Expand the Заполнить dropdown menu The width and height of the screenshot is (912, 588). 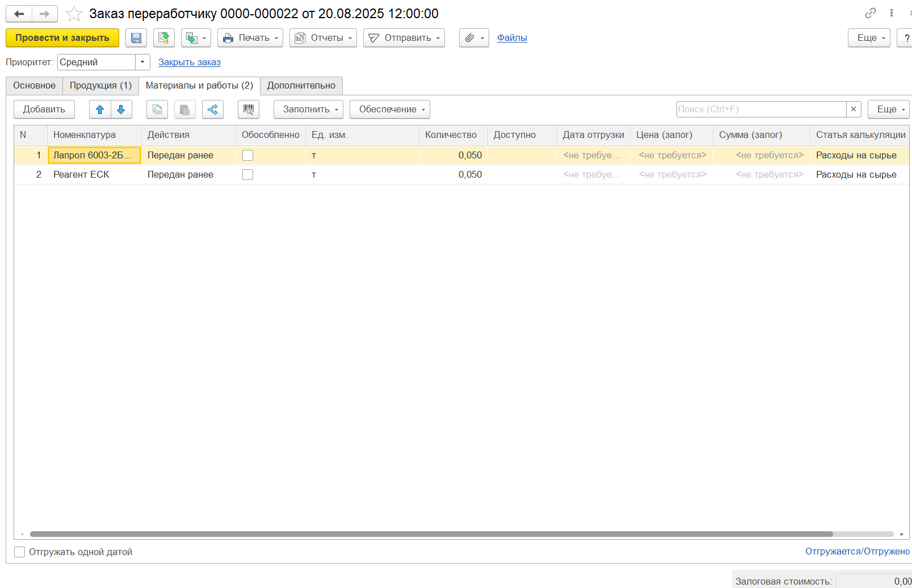(308, 110)
